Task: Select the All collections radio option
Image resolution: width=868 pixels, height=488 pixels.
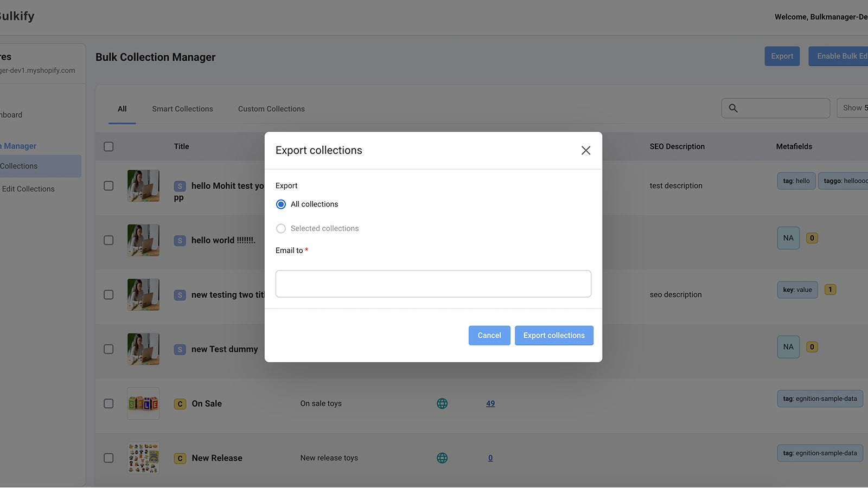Action: (x=281, y=204)
